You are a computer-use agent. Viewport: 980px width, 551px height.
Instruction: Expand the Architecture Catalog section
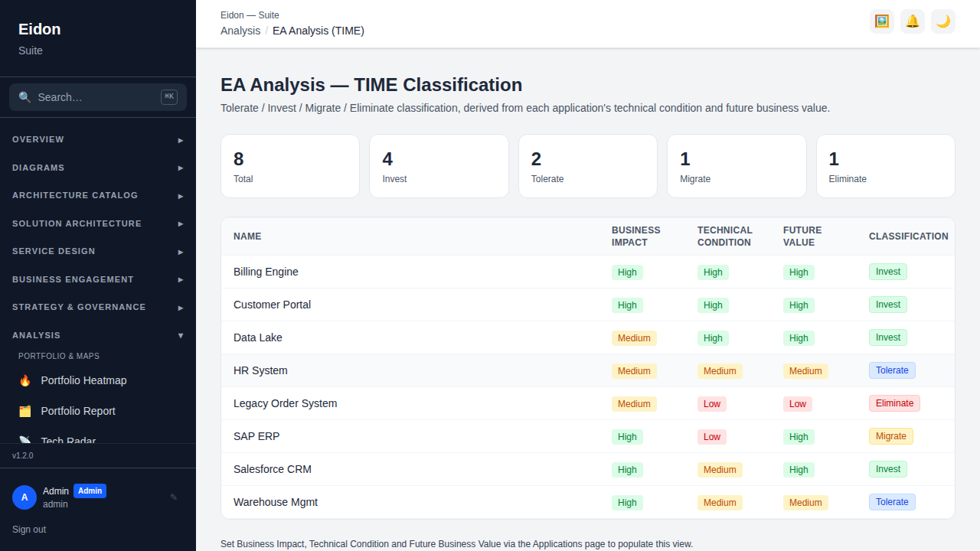(98, 196)
